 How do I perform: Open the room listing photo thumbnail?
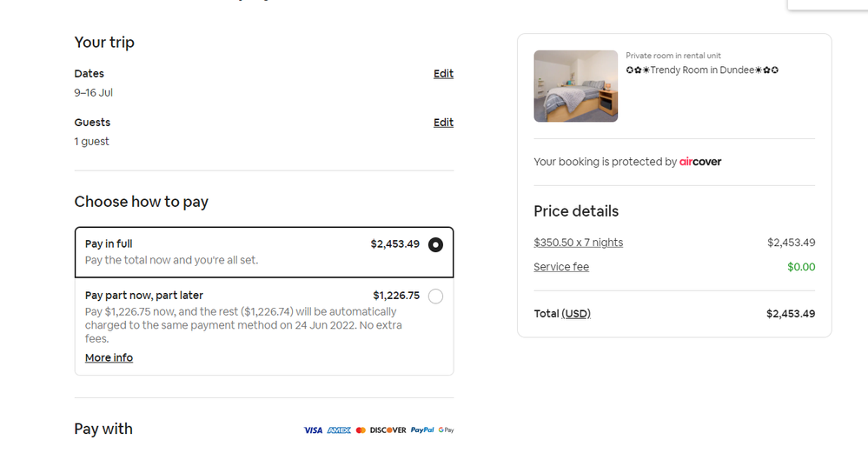click(575, 86)
